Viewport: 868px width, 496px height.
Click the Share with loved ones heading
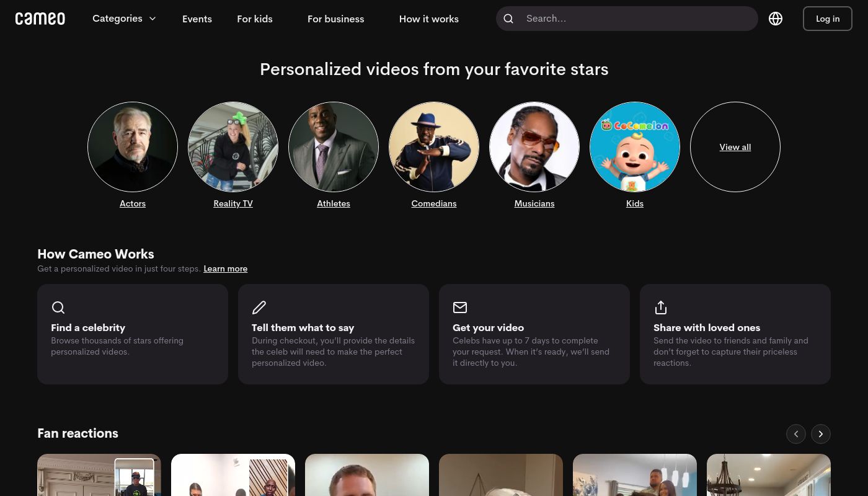coord(707,327)
